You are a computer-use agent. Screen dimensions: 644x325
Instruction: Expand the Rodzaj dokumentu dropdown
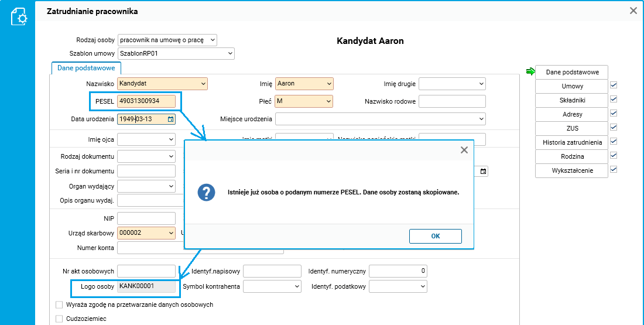(146, 156)
